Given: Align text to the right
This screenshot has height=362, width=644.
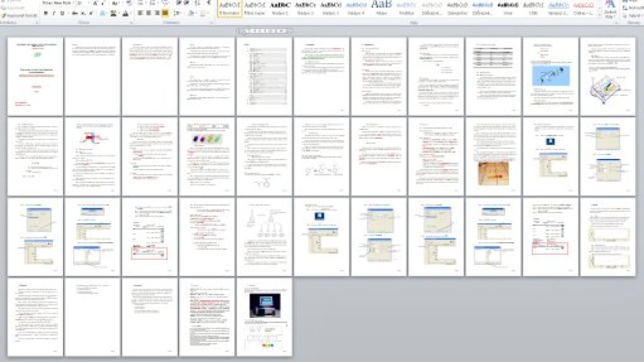Looking at the screenshot, I should pos(156,13).
